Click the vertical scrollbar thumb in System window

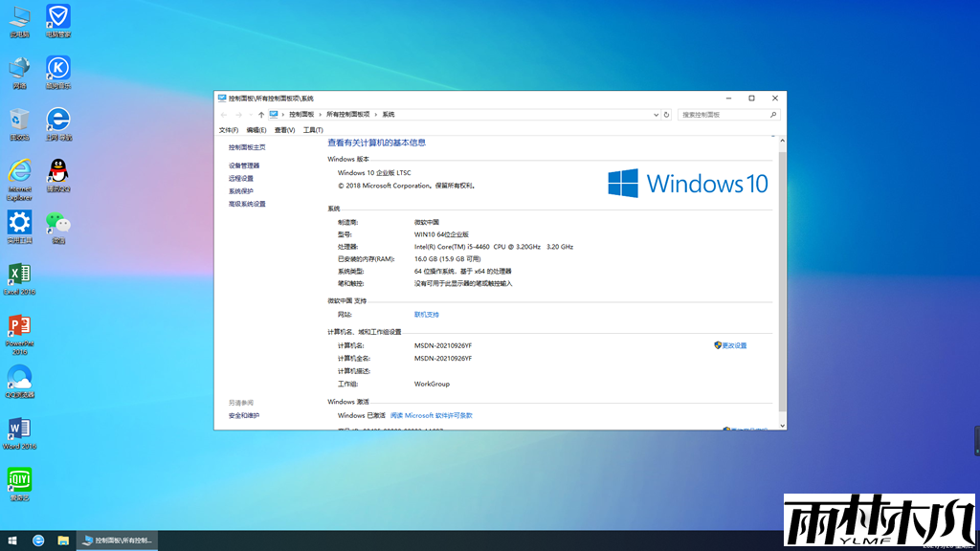click(x=782, y=280)
